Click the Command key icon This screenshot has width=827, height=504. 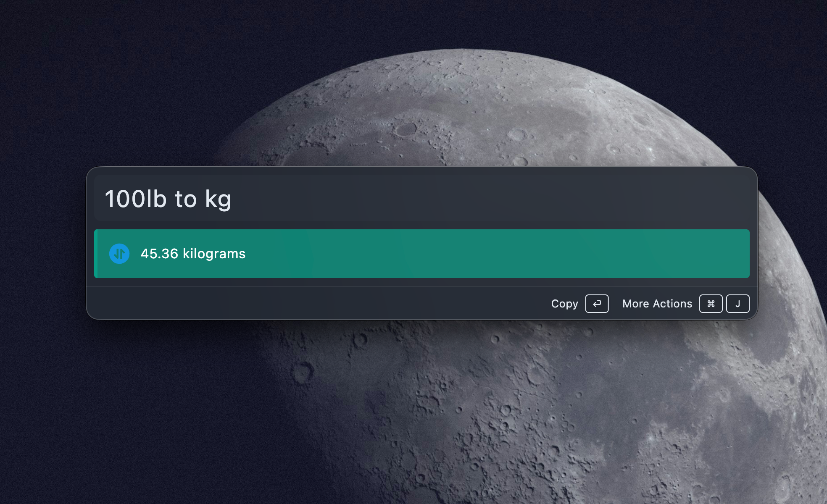click(x=711, y=304)
